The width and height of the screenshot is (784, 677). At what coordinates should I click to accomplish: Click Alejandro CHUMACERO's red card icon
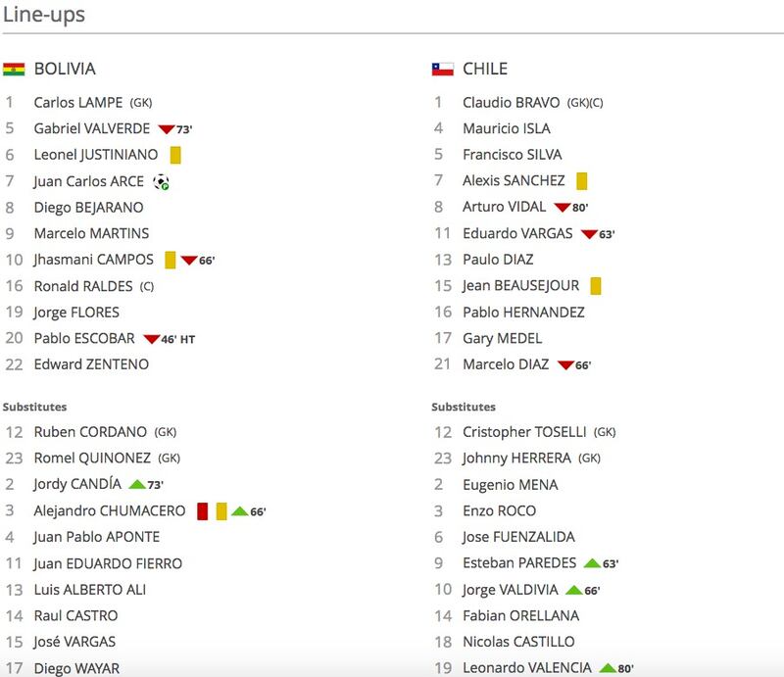[203, 511]
